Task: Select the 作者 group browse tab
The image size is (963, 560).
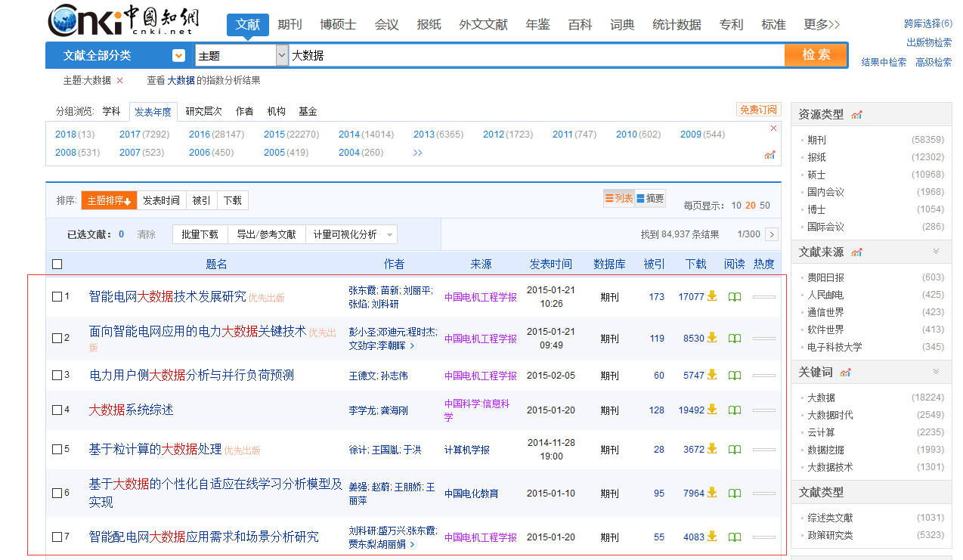Action: (244, 112)
